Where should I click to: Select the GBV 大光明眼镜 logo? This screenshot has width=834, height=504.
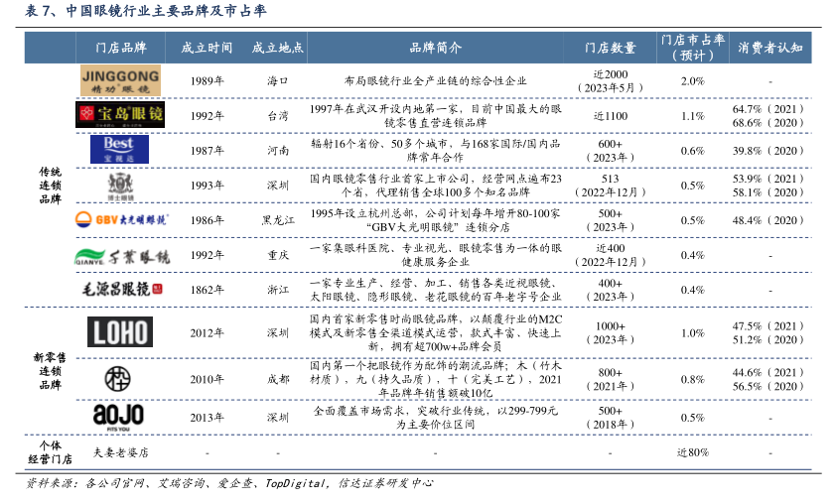pyautogui.click(x=120, y=220)
